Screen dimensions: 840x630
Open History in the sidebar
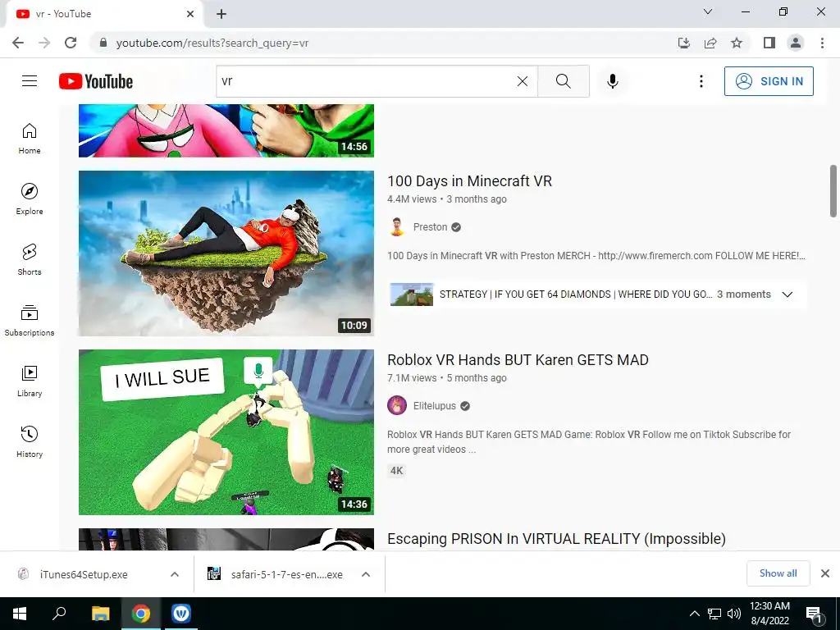(30, 441)
